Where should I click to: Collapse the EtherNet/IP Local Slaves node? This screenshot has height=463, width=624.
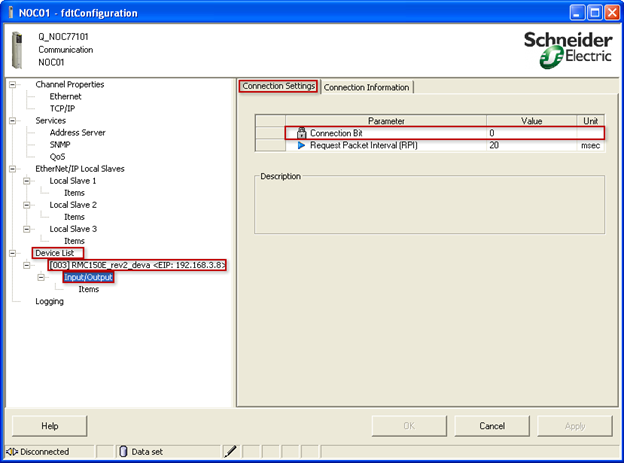13,169
